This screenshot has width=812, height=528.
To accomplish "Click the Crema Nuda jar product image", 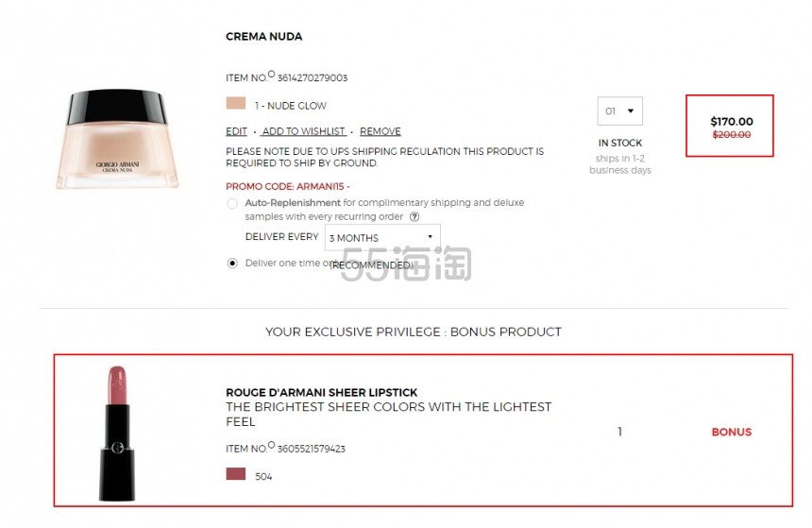I will point(117,139).
